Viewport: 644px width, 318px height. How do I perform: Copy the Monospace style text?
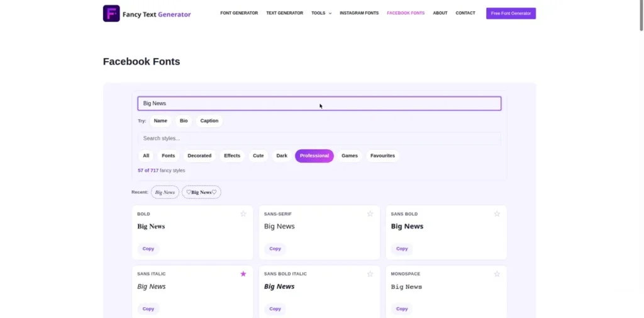(x=402, y=309)
